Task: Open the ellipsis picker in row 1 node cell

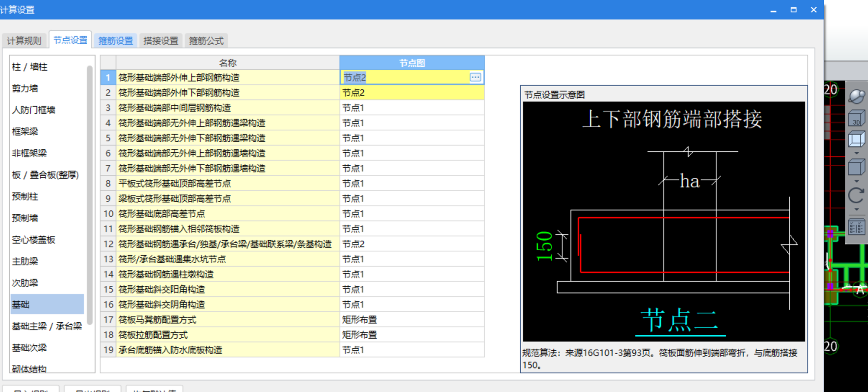Action: [475, 77]
